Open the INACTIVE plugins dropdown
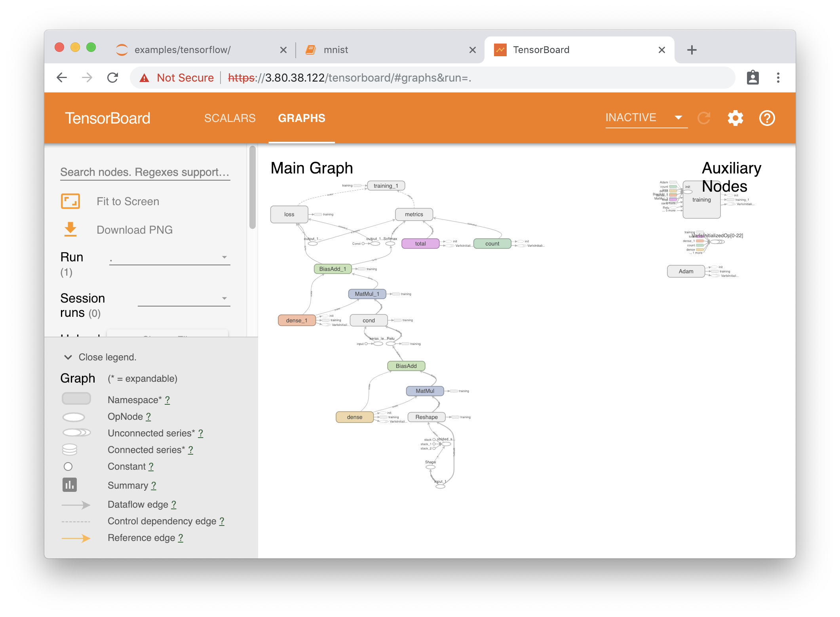The width and height of the screenshot is (840, 617). [x=646, y=118]
